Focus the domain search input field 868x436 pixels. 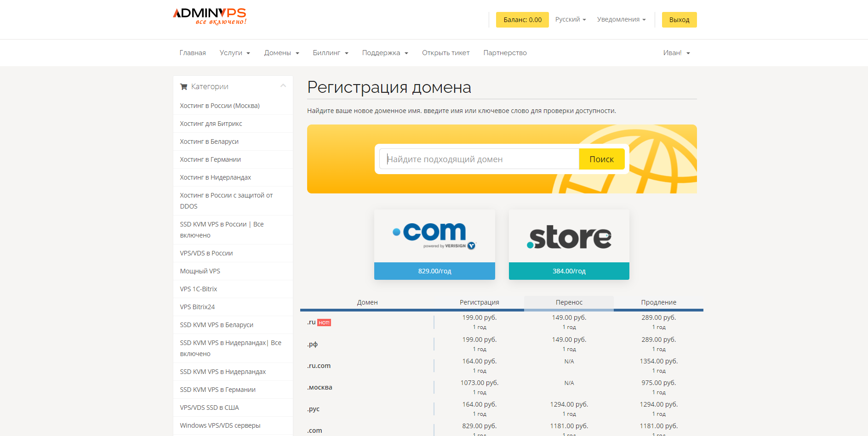pyautogui.click(x=479, y=159)
